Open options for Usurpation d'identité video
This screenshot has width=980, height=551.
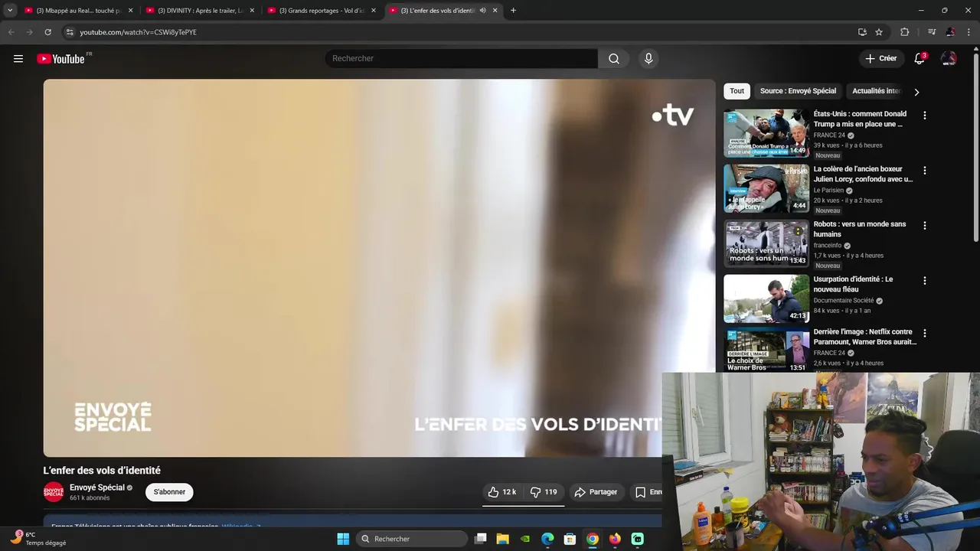pos(924,281)
